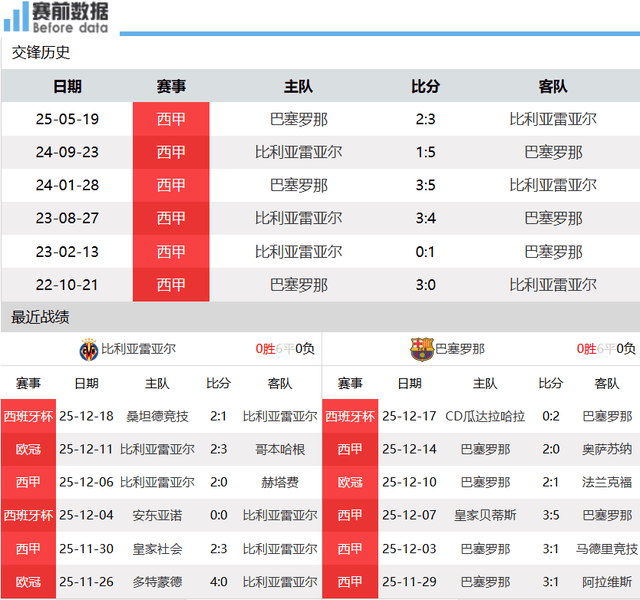The image size is (640, 600).
Task: Select the 交锋历史 section heading
Action: coord(41,53)
